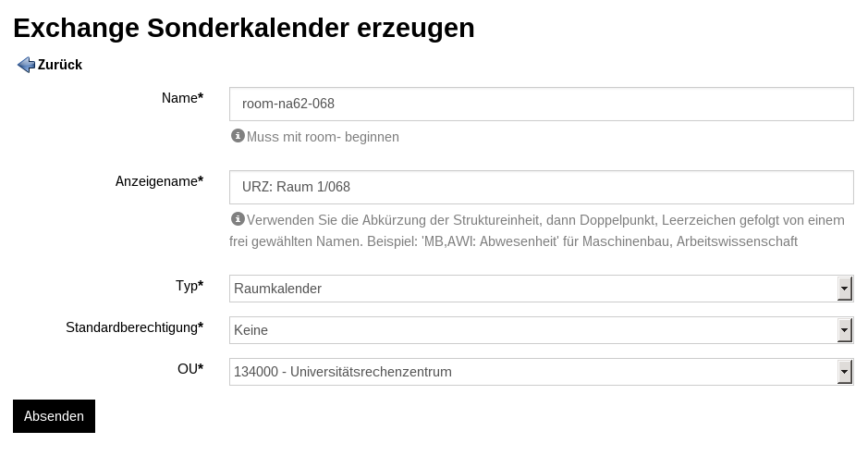868x456 pixels.
Task: Focus the Anzeigename field with 'URZ: Raum 1/068'
Action: [x=542, y=187]
